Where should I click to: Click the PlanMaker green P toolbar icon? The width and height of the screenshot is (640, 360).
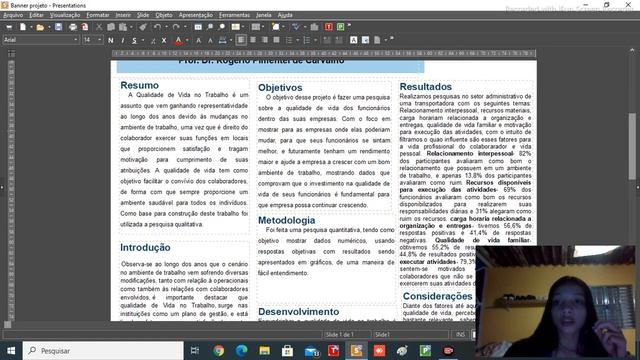pos(340,27)
